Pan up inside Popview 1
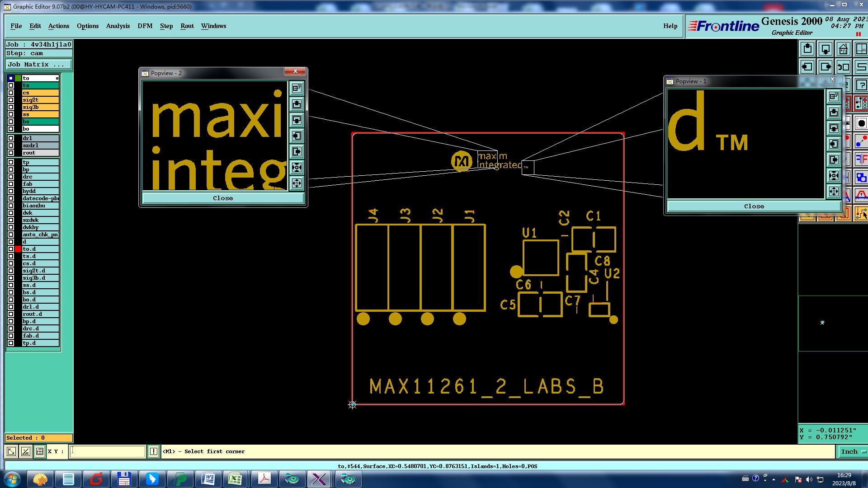Viewport: 868px width, 488px height. (834, 113)
